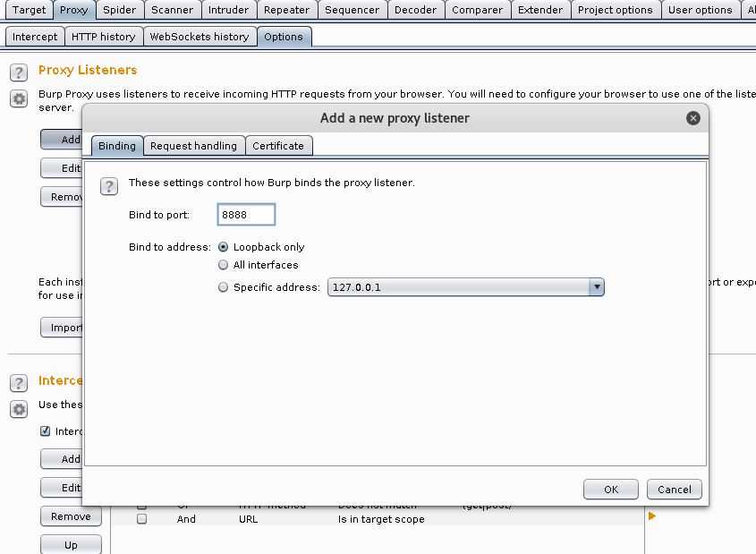Image resolution: width=756 pixels, height=554 pixels.
Task: Toggle the Intercept checkbox in background
Action: [x=46, y=431]
